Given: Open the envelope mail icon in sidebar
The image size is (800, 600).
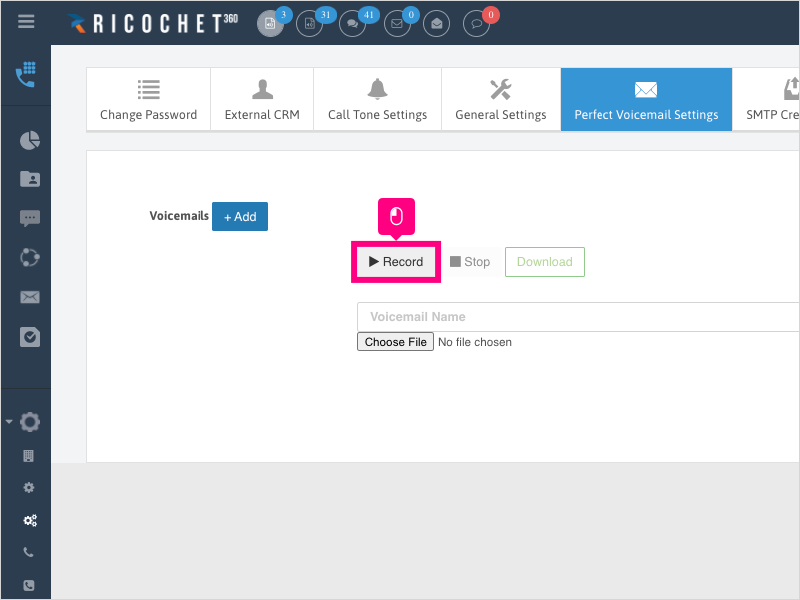Looking at the screenshot, I should (x=30, y=297).
